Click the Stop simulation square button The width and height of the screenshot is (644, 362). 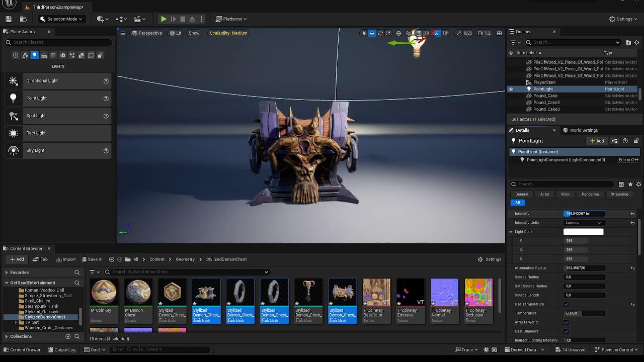183,19
